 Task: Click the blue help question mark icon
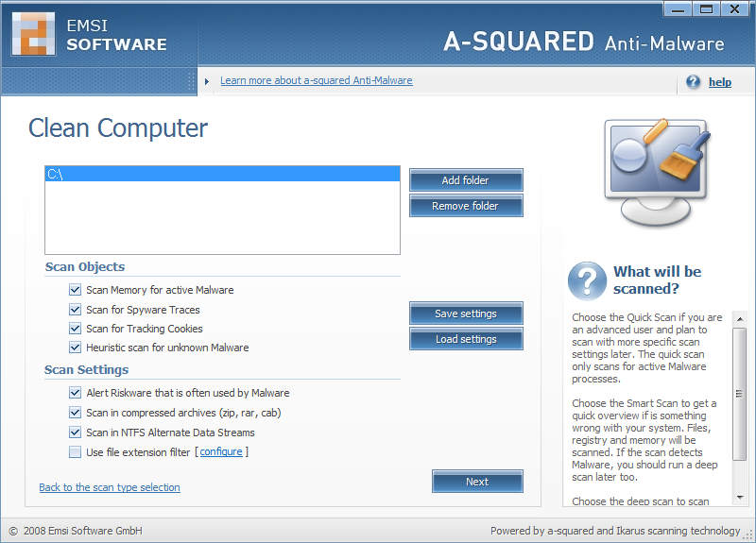693,82
